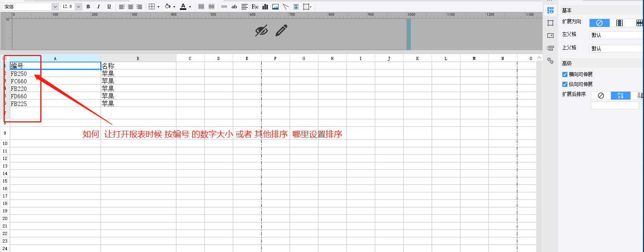This screenshot has height=252, width=644.
Task: Apply the black font color swatch
Action: point(183,7)
